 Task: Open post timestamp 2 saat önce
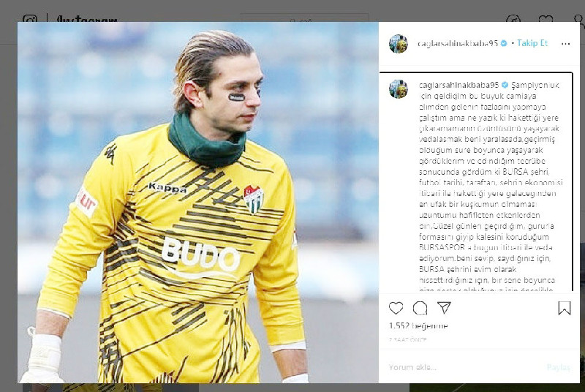(408, 339)
